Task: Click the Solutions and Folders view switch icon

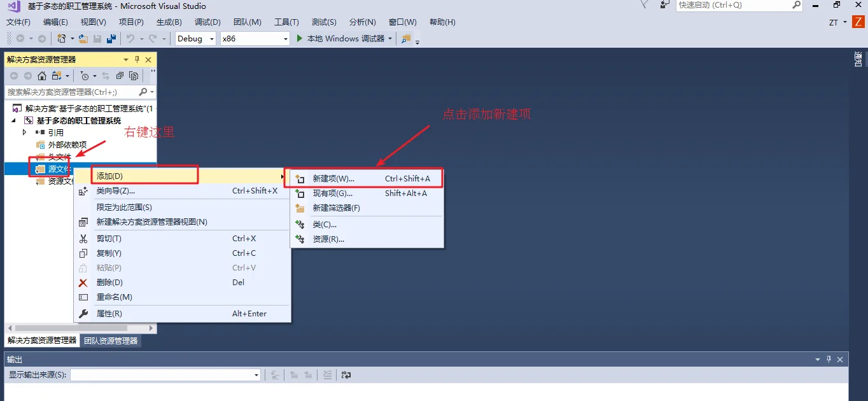Action: 57,76
